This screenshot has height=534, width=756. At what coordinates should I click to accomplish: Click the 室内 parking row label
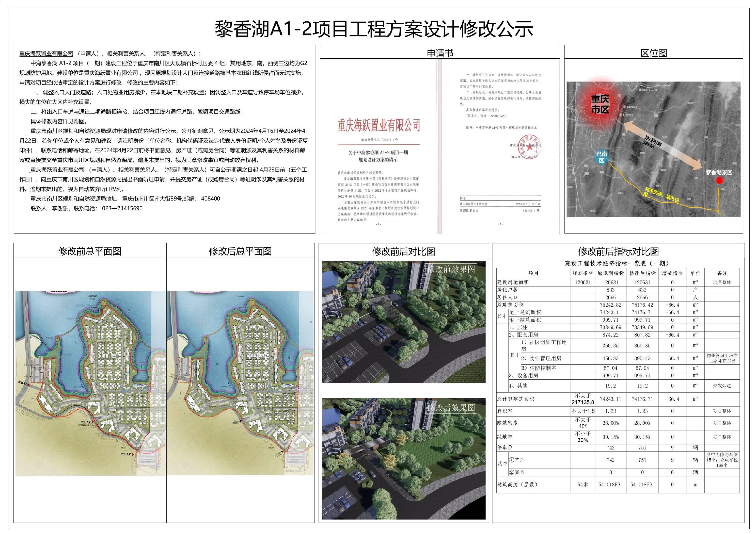coord(517,472)
